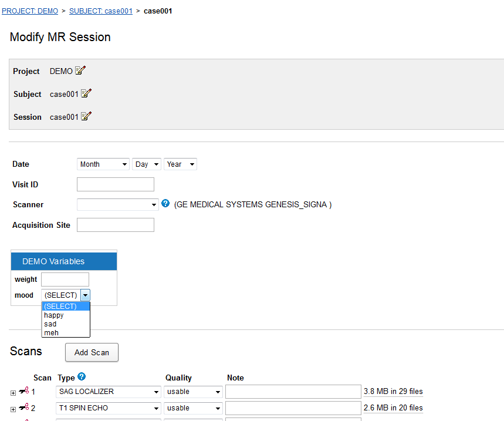The width and height of the screenshot is (504, 421).
Task: Follow the PROJECT: DEMO breadcrumb link
Action: (x=30, y=11)
